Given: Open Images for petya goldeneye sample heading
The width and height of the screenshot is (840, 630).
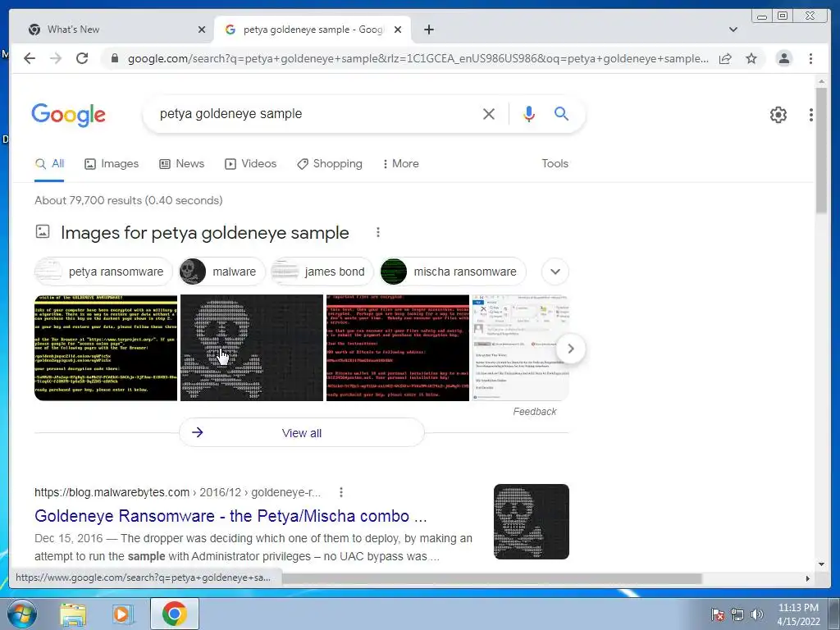Looking at the screenshot, I should coord(204,232).
